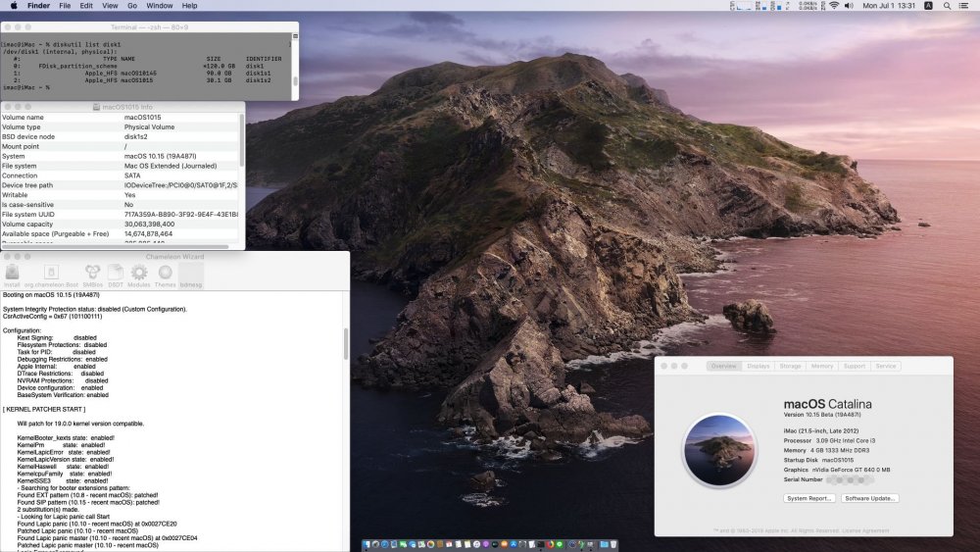Viewport: 980px width, 552px height.
Task: Switch to the Overview tab
Action: (724, 366)
